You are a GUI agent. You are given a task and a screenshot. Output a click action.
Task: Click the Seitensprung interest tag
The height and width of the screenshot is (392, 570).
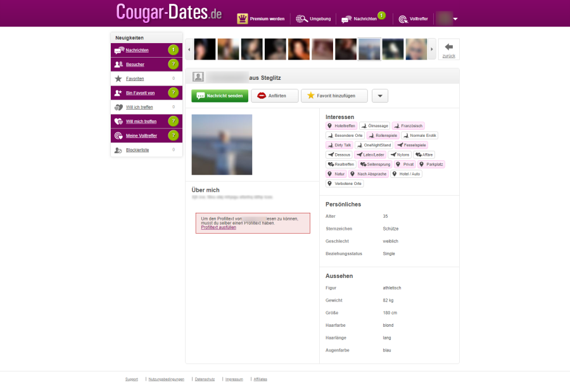[375, 165]
